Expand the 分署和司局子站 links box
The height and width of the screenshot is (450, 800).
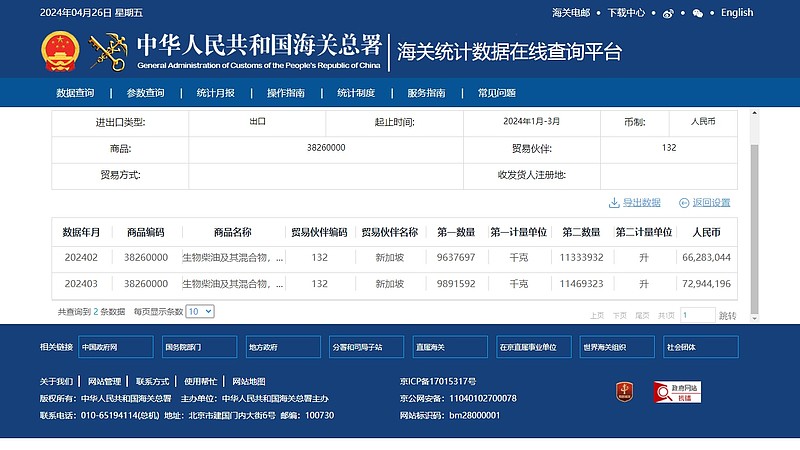point(366,347)
